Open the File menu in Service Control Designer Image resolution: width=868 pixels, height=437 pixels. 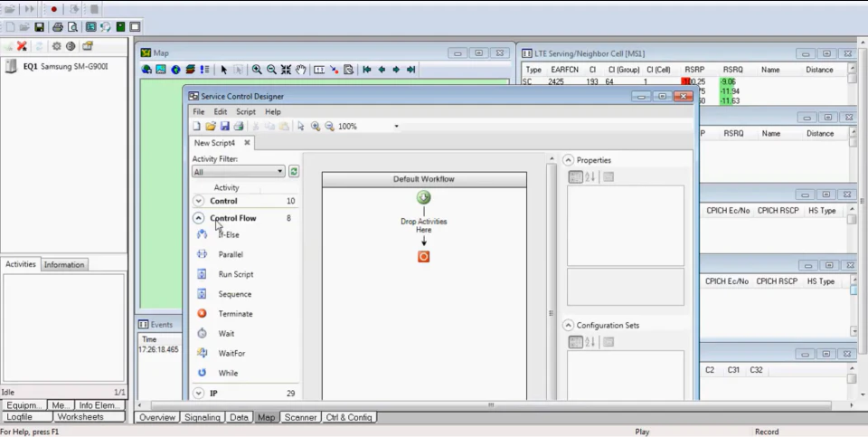click(198, 111)
